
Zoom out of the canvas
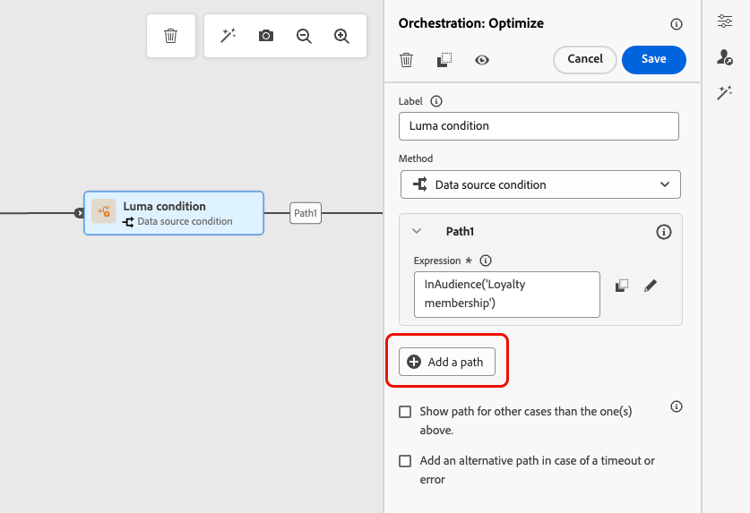point(304,36)
